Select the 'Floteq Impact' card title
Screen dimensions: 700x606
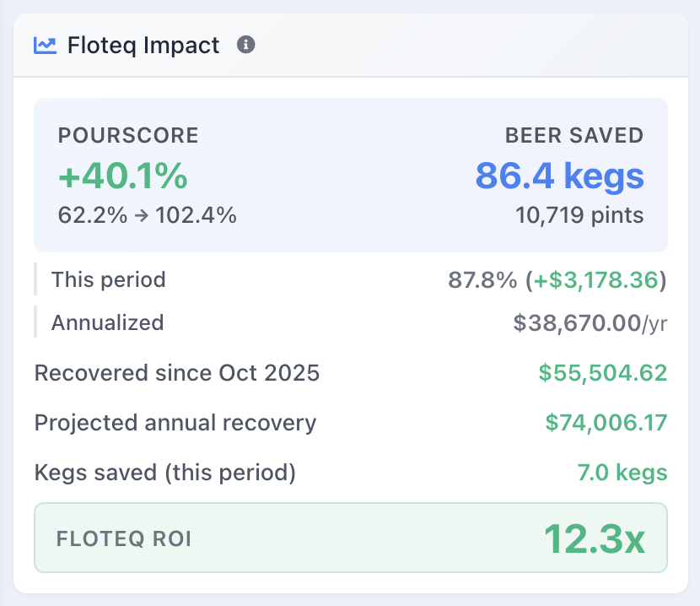(x=143, y=46)
